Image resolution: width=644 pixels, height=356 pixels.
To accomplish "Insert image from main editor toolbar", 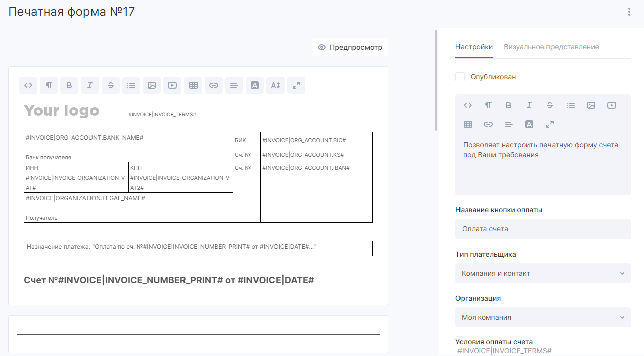I will click(x=152, y=85).
